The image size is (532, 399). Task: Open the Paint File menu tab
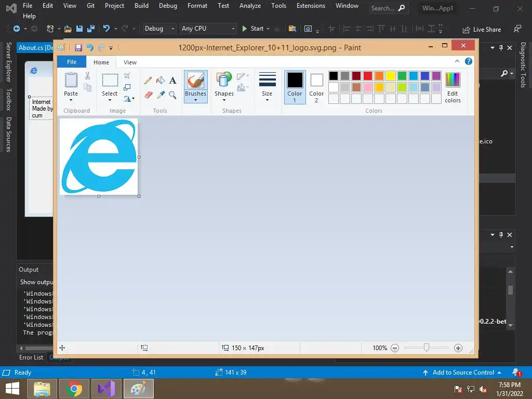coord(72,62)
